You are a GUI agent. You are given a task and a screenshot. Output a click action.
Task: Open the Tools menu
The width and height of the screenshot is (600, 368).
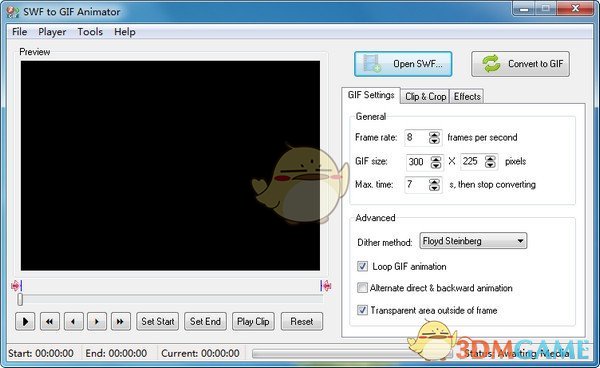tap(90, 32)
